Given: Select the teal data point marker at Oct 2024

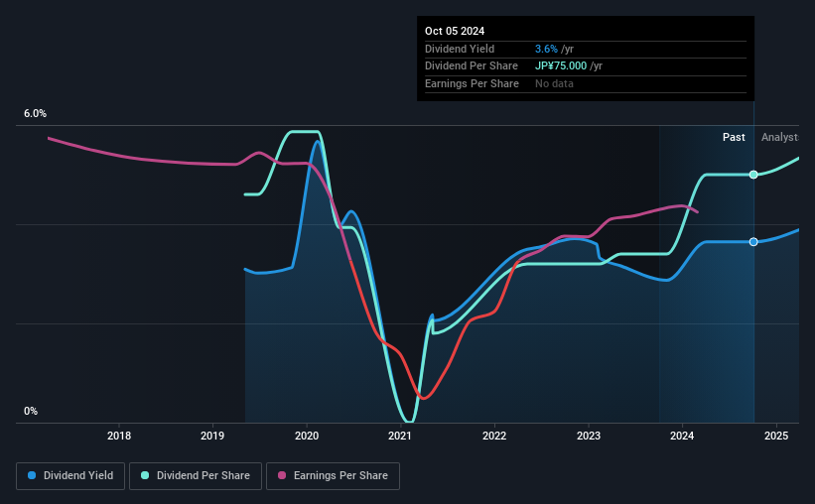Looking at the screenshot, I should point(753,175).
